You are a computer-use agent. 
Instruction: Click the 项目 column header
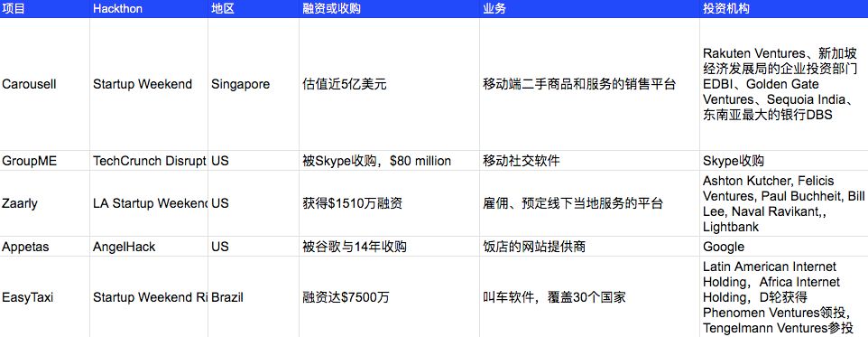point(45,9)
